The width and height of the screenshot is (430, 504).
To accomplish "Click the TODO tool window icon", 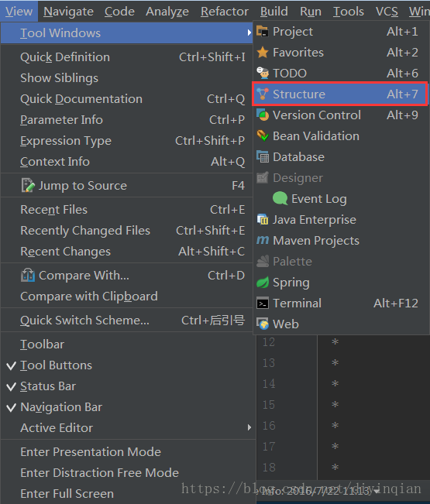I will (263, 74).
